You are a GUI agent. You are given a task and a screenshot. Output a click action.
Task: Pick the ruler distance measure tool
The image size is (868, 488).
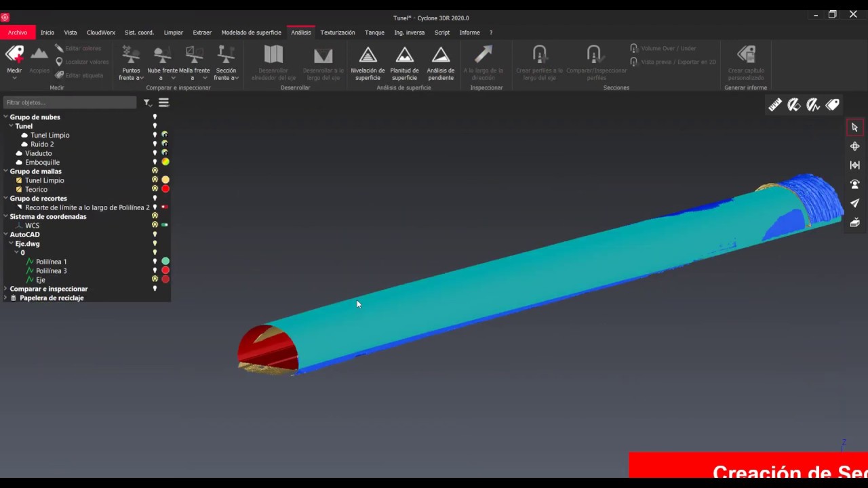tap(775, 104)
